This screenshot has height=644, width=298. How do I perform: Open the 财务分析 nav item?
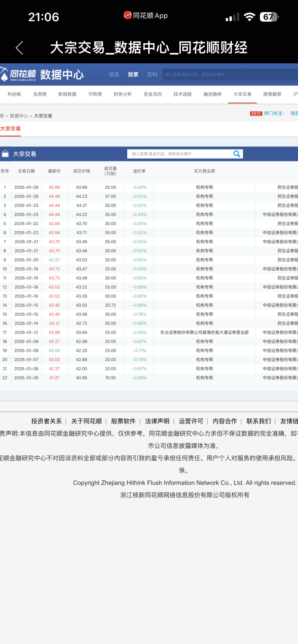pos(123,94)
